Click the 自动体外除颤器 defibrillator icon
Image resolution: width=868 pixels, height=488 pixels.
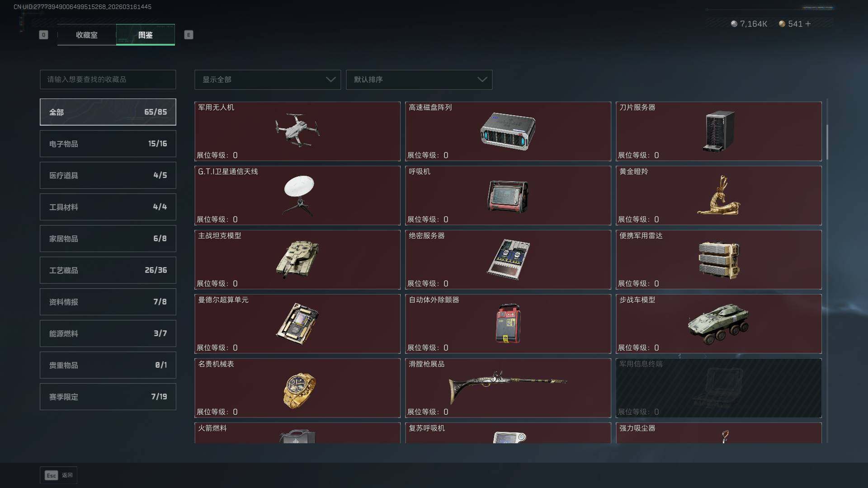(x=508, y=324)
